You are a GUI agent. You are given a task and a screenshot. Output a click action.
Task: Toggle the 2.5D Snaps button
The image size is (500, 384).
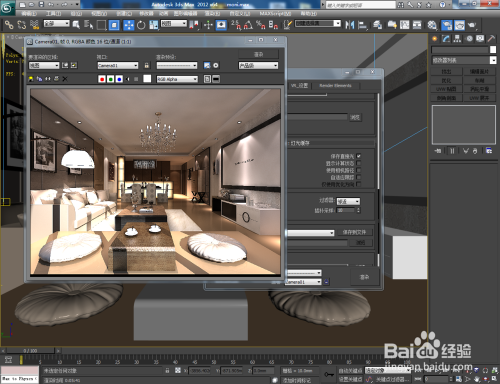click(x=236, y=25)
